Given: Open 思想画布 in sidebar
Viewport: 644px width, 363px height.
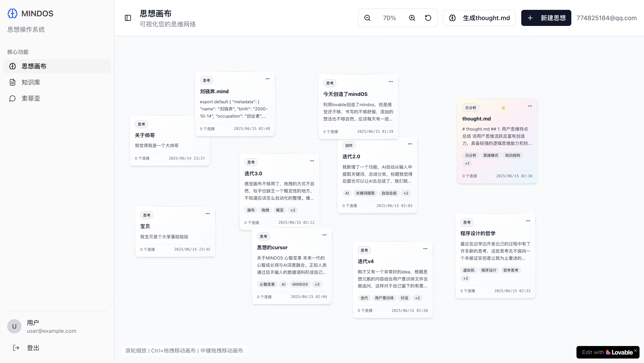Looking at the screenshot, I should [x=57, y=66].
